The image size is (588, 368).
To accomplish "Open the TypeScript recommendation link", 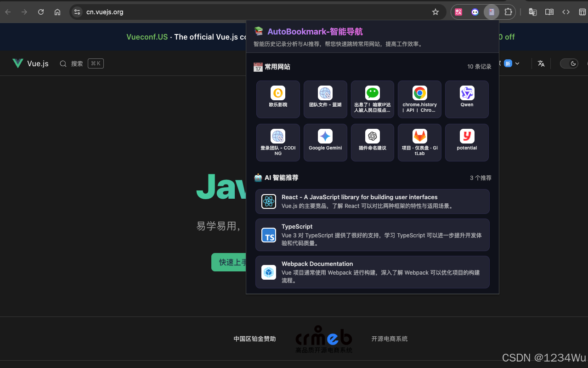I will tap(373, 235).
